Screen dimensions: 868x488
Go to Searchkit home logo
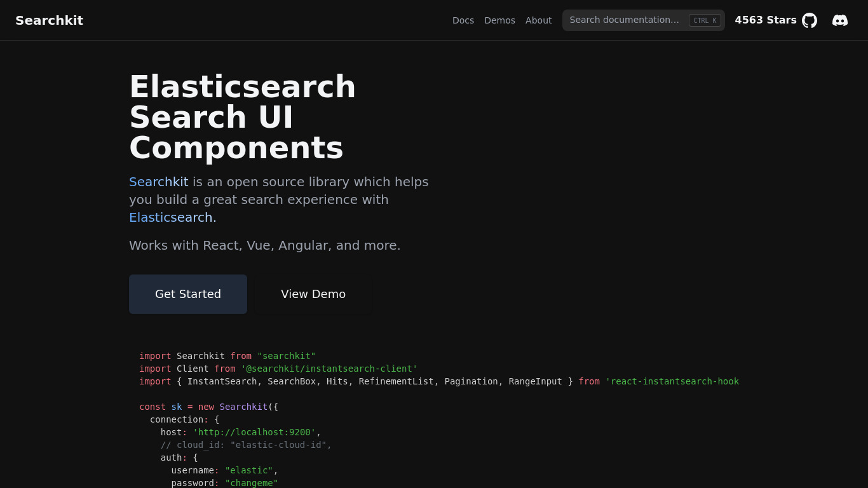[49, 20]
